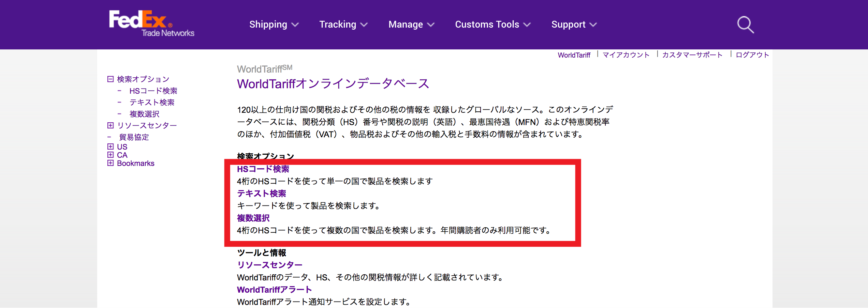Image resolution: width=868 pixels, height=308 pixels.
Task: Click the US sidebar label
Action: pyautogui.click(x=122, y=147)
